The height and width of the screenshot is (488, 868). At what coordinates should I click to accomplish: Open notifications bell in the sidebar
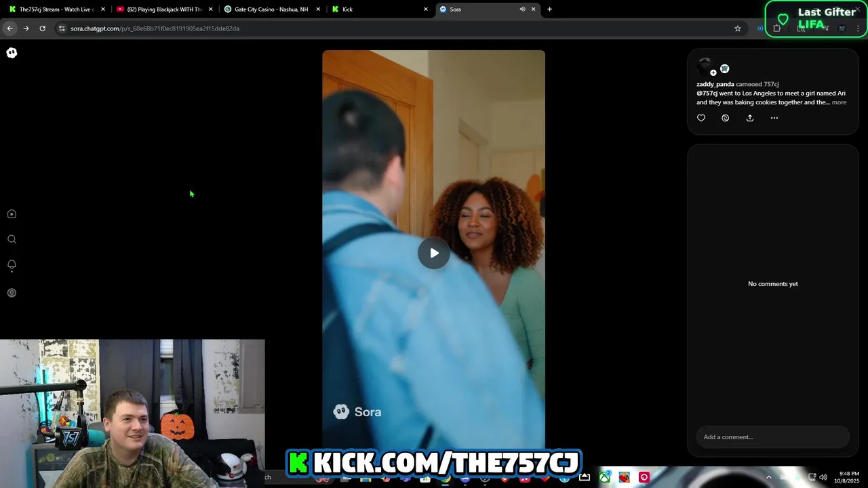(x=12, y=265)
